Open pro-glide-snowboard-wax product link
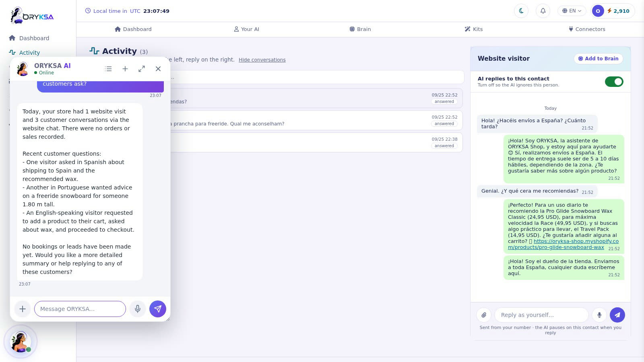Screen dimensions: 644x362 (x=563, y=244)
